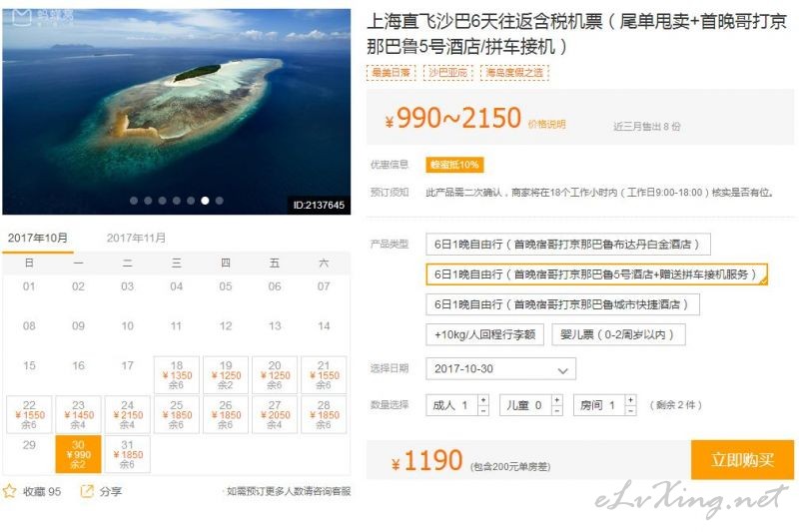
Task: Decrease adult count with minus stepper
Action: (x=483, y=410)
